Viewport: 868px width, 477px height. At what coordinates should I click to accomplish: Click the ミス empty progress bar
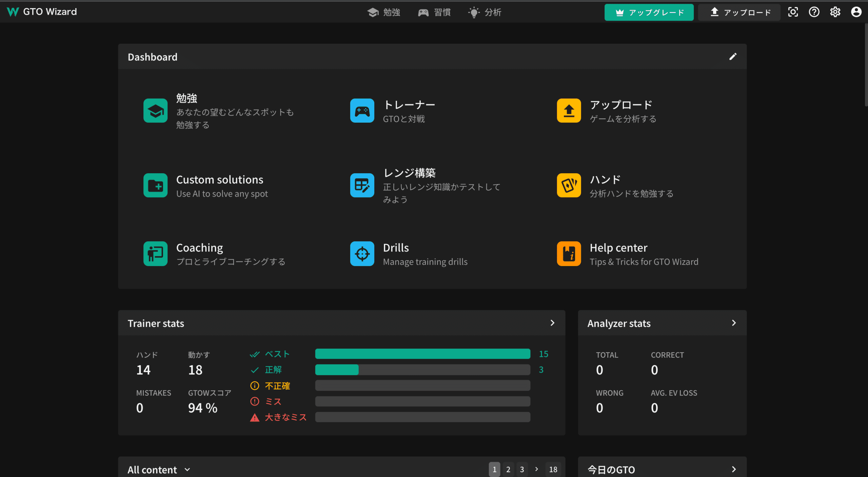[422, 401]
